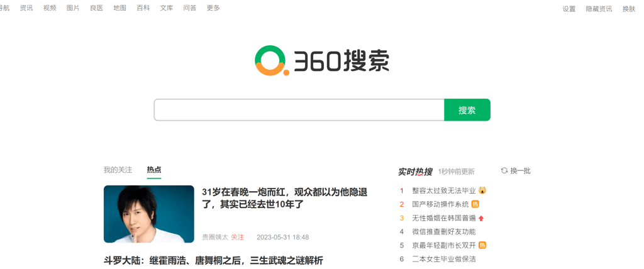Click the red up arrow beside 无性婚姻在韩国普遍
The image size is (644, 269).
click(481, 218)
